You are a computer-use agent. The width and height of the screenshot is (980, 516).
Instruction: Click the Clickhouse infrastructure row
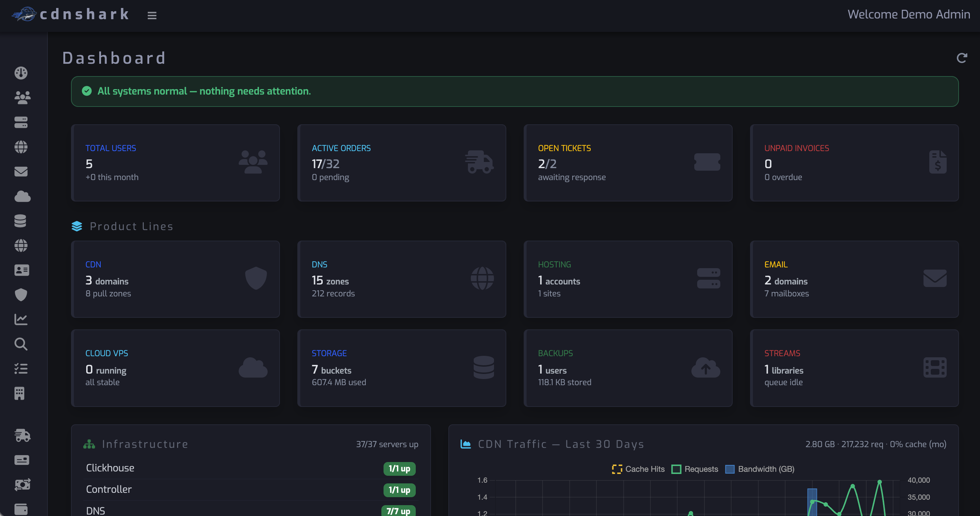click(x=251, y=468)
